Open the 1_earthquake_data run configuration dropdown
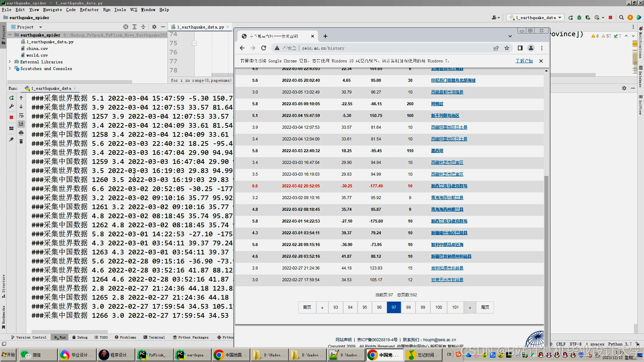The height and width of the screenshot is (362, 644). coord(535,17)
